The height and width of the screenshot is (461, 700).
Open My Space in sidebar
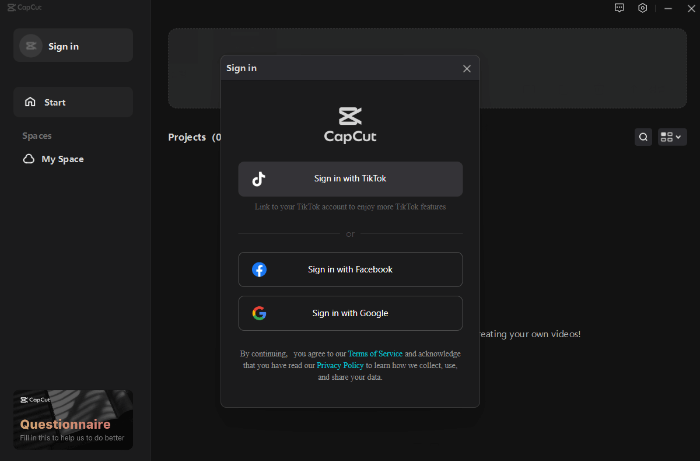point(54,159)
